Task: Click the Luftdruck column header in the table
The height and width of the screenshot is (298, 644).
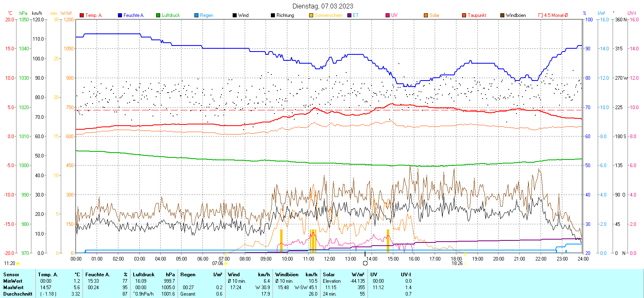Action: click(x=144, y=275)
